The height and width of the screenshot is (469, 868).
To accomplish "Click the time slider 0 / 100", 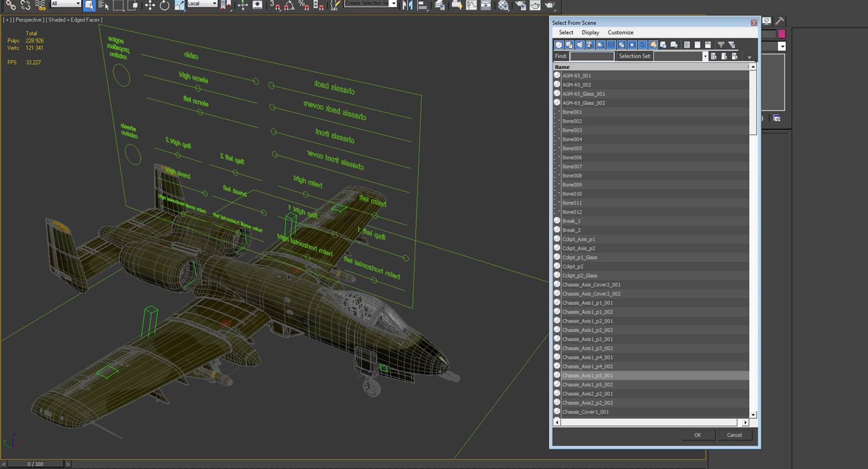I will pyautogui.click(x=35, y=464).
